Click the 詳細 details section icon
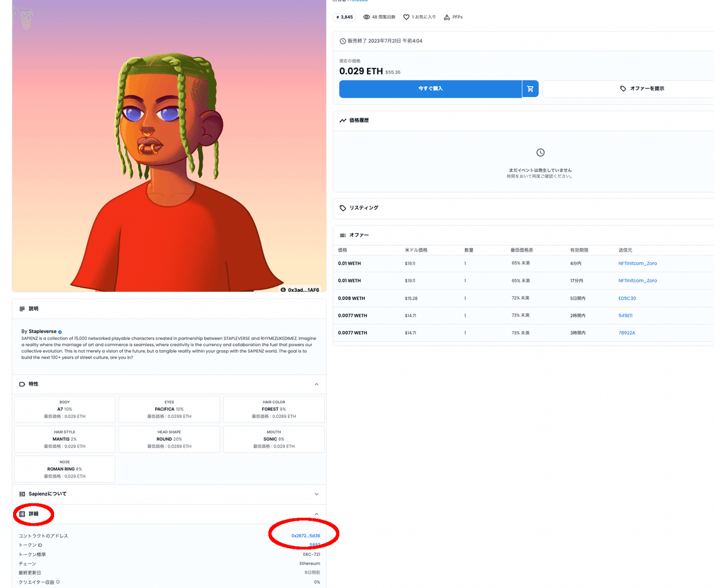Viewport: 714px width, 588px height. pyautogui.click(x=22, y=514)
